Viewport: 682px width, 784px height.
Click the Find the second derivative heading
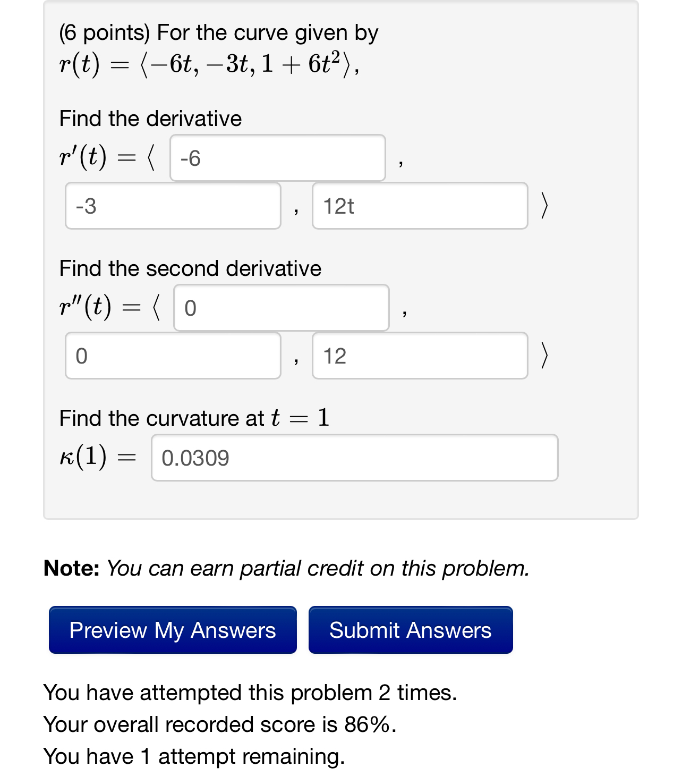(x=190, y=268)
